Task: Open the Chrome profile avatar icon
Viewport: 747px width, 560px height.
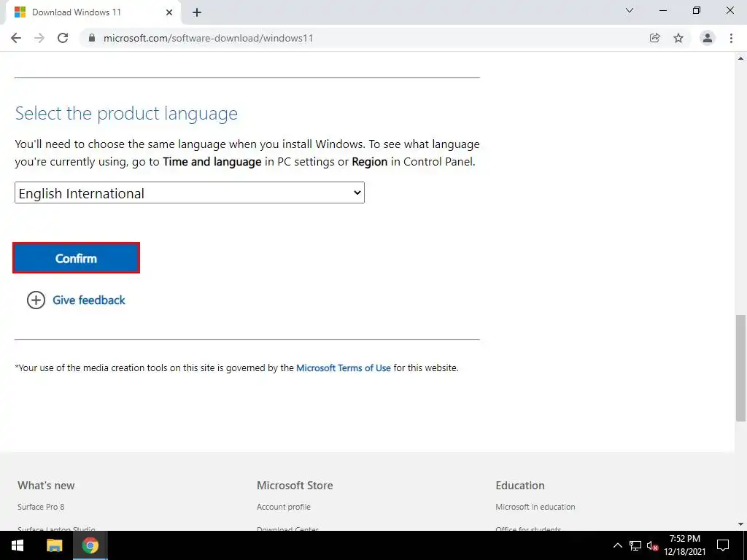Action: pyautogui.click(x=708, y=38)
